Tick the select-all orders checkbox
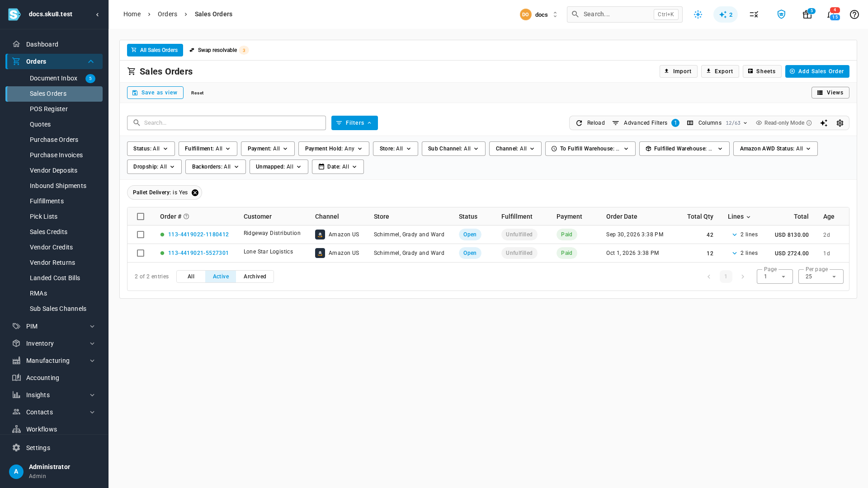 (x=141, y=216)
